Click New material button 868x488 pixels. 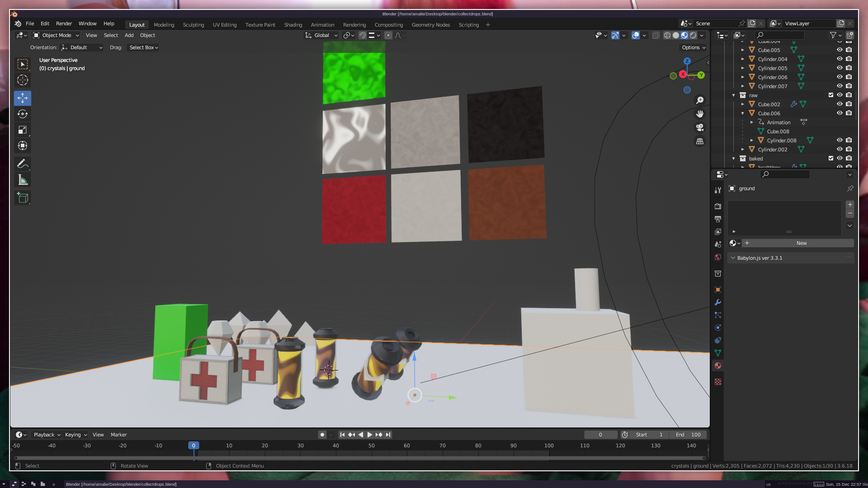(x=801, y=243)
